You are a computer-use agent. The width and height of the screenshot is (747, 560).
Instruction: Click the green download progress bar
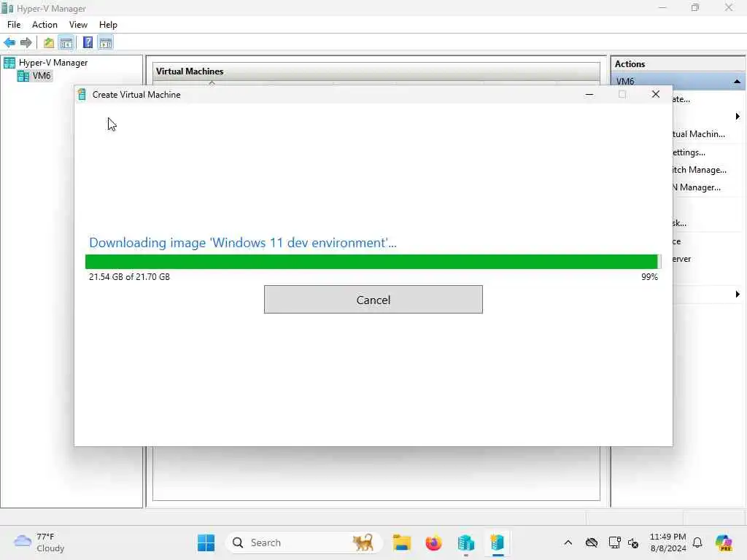pyautogui.click(x=373, y=262)
